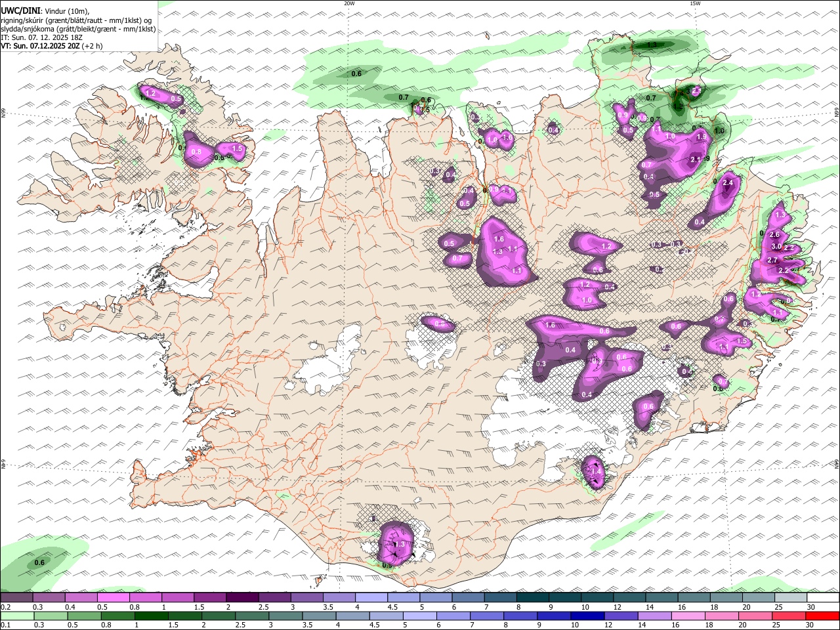The image size is (840, 630).
Task: Select the 'rigning/skúrir' legend description line
Action: 77,20
